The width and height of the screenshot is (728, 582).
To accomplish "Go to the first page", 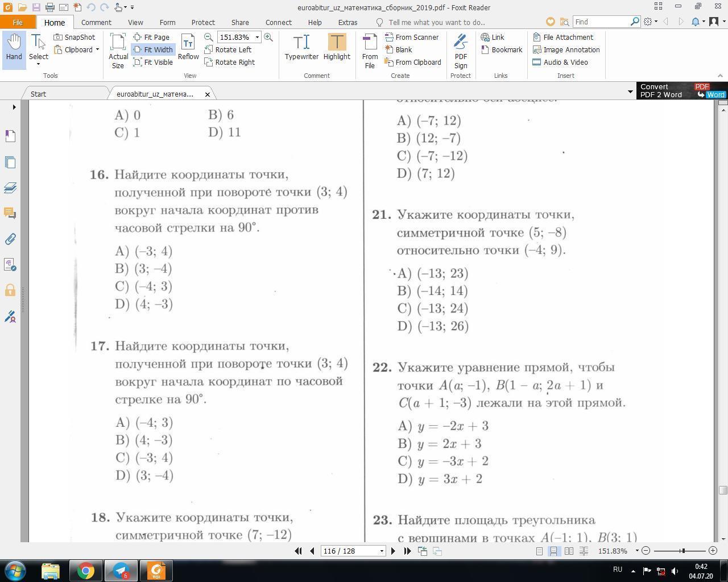I will pos(298,551).
